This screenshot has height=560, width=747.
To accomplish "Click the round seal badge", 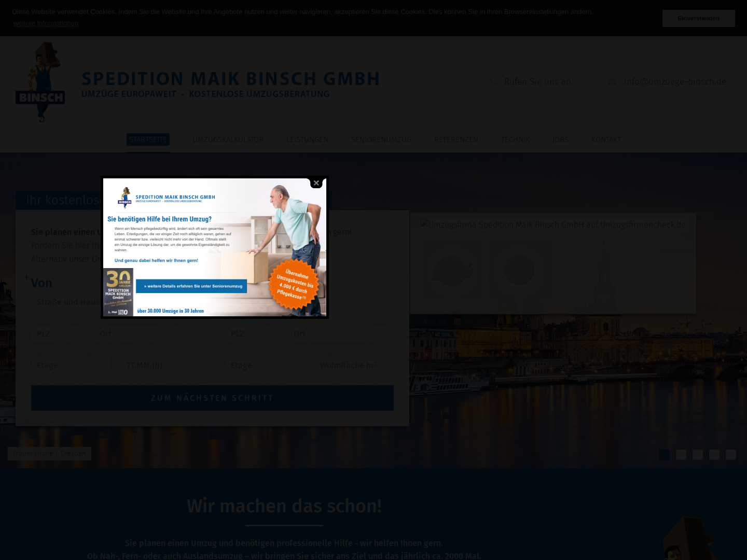I will coord(519,270).
